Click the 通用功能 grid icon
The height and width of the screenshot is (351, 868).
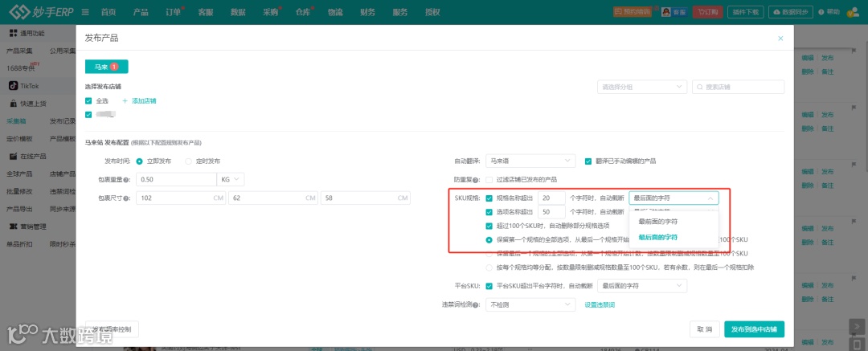14,33
